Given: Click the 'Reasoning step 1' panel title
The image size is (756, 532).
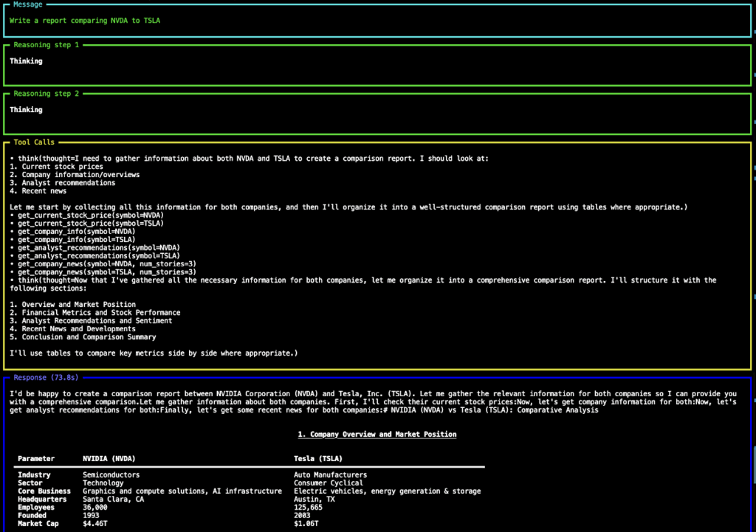Looking at the screenshot, I should point(46,45).
